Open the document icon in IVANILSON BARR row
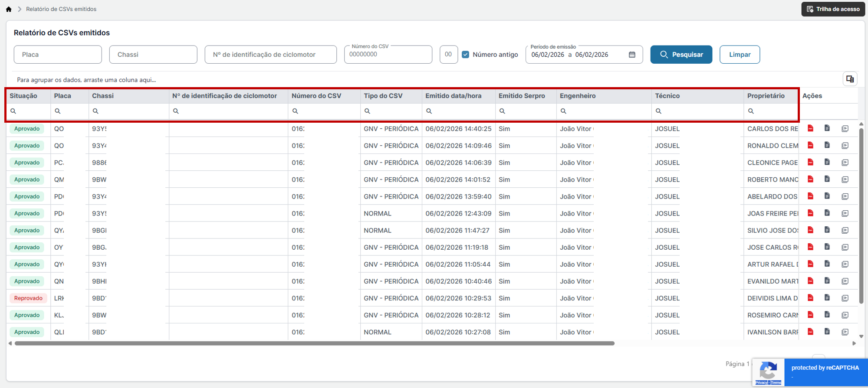 point(827,332)
